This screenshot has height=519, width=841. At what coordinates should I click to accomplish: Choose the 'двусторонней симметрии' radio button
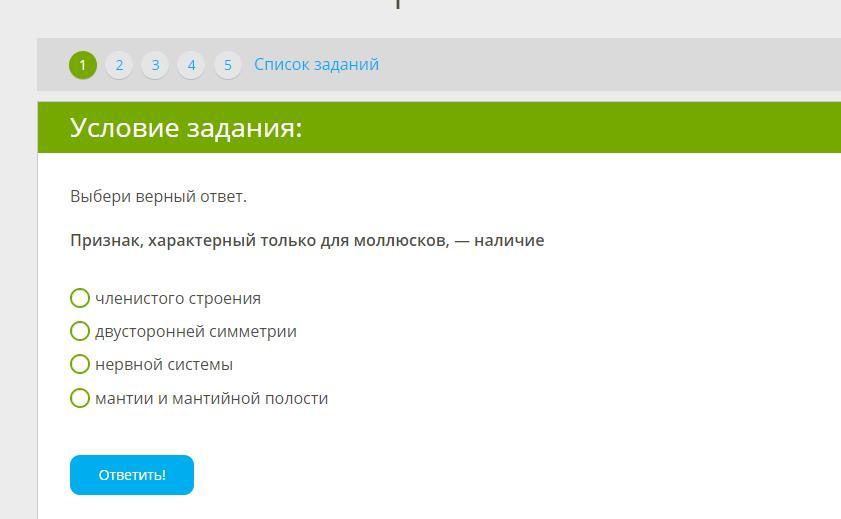80,331
